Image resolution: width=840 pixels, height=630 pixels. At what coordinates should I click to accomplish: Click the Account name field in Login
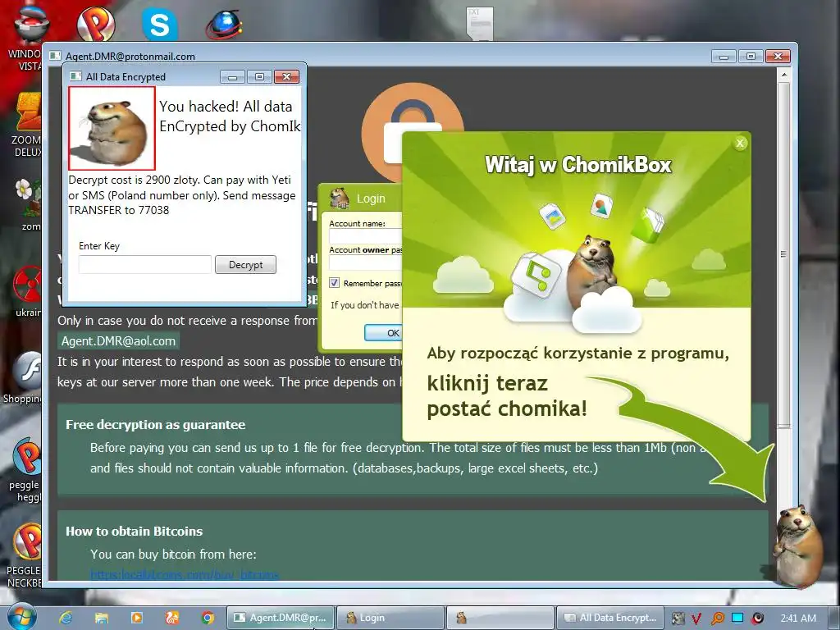coord(365,236)
